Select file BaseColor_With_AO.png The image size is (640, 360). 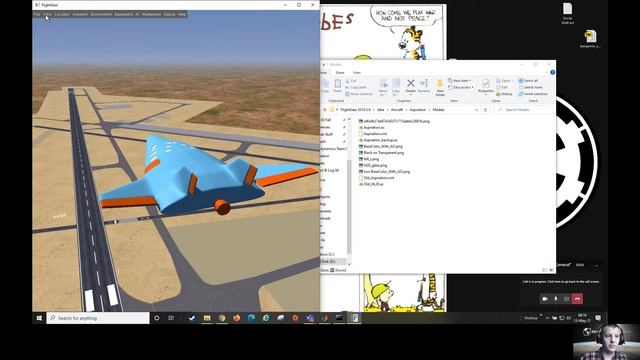point(380,146)
